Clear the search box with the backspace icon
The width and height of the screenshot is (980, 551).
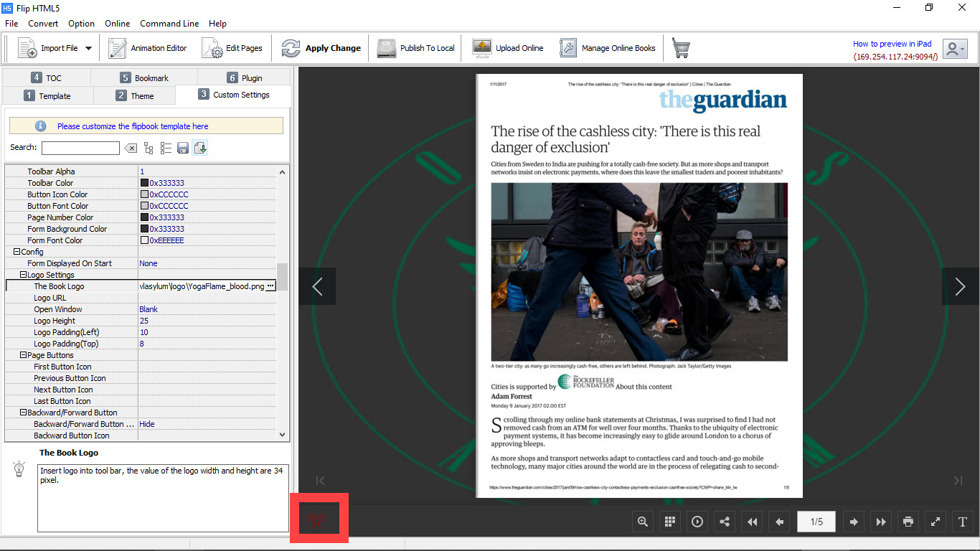131,148
